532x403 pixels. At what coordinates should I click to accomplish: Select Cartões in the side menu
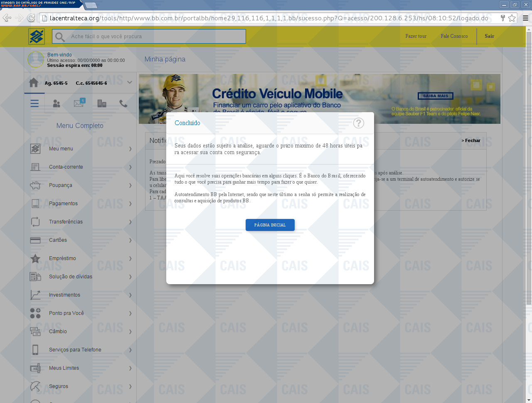pos(58,240)
